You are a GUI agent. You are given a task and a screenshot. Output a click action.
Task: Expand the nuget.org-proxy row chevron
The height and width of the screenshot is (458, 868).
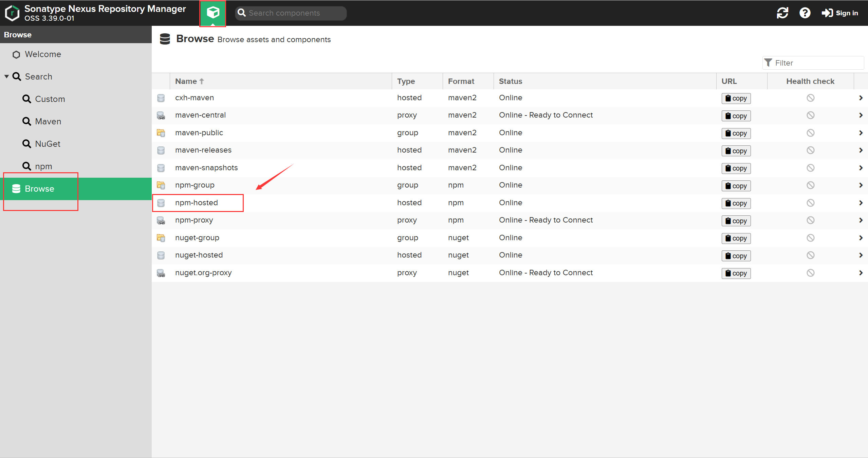(861, 273)
